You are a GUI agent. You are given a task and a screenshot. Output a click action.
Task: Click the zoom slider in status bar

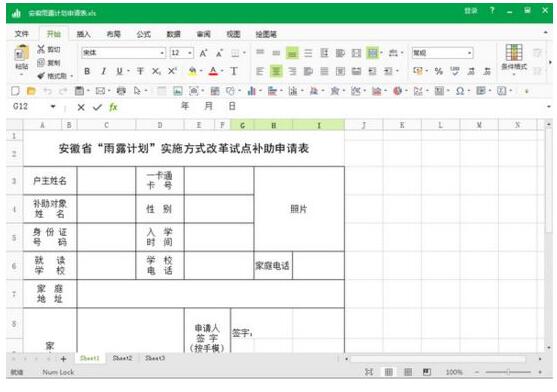pyautogui.click(x=508, y=372)
